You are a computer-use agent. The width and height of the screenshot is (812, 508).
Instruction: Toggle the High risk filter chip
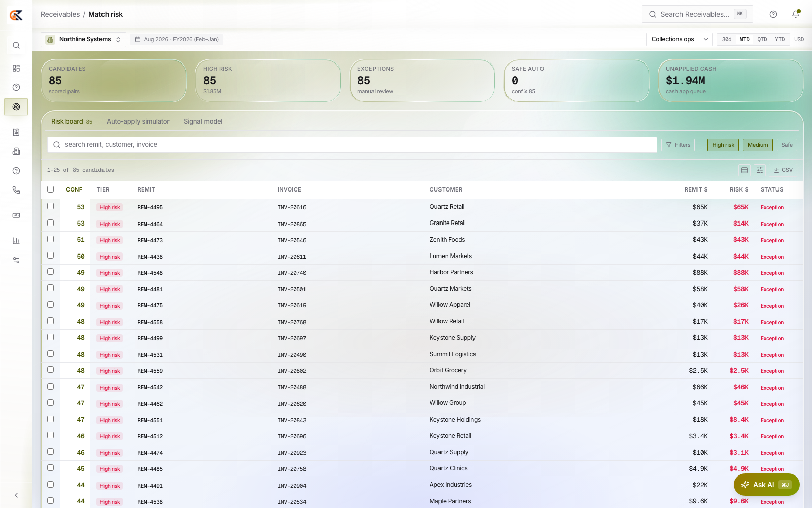723,145
